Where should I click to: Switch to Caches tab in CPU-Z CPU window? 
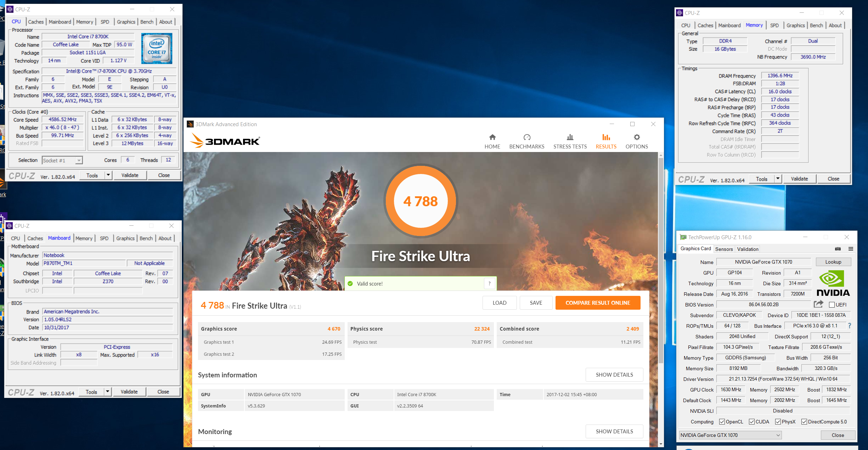coord(36,22)
